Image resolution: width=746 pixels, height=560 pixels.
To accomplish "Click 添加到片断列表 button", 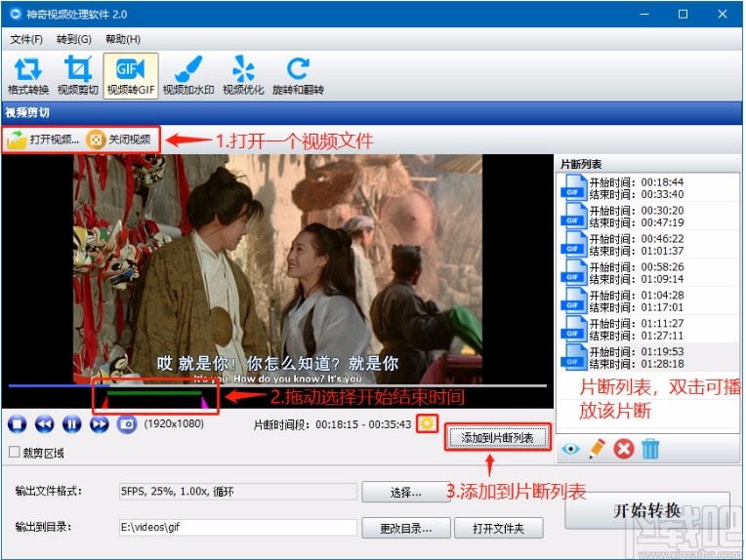I will pyautogui.click(x=497, y=437).
